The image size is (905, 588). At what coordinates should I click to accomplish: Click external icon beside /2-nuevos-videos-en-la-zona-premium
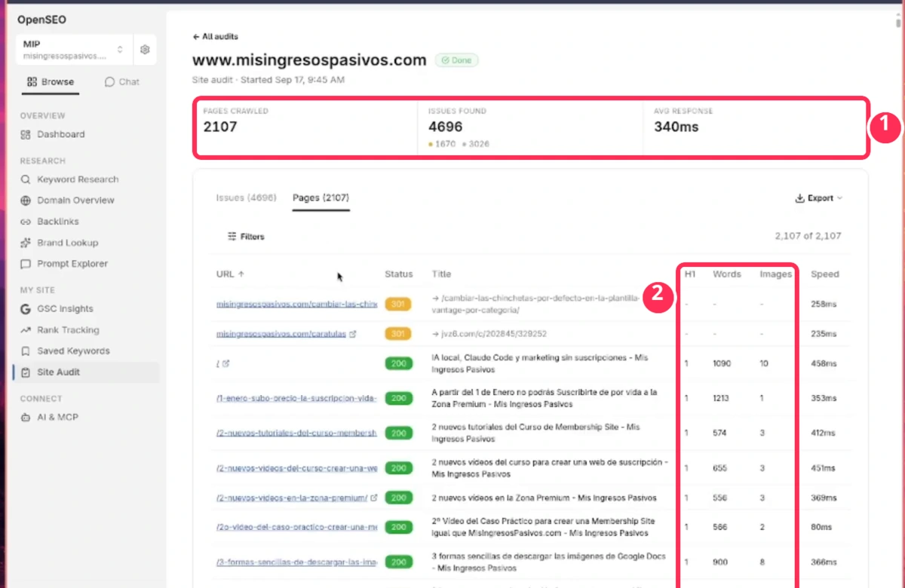[373, 498]
